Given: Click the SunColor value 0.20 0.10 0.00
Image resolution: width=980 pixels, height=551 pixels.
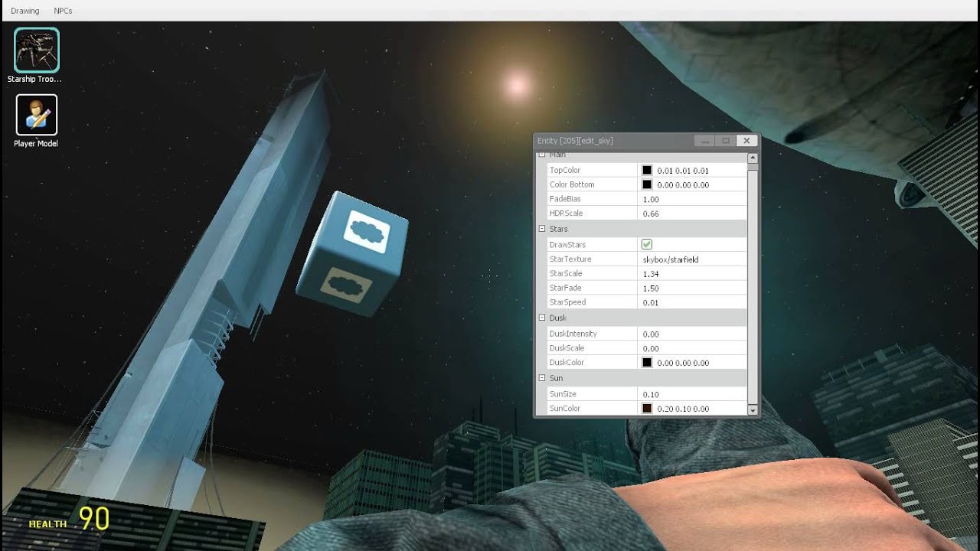Looking at the screenshot, I should pyautogui.click(x=683, y=409).
